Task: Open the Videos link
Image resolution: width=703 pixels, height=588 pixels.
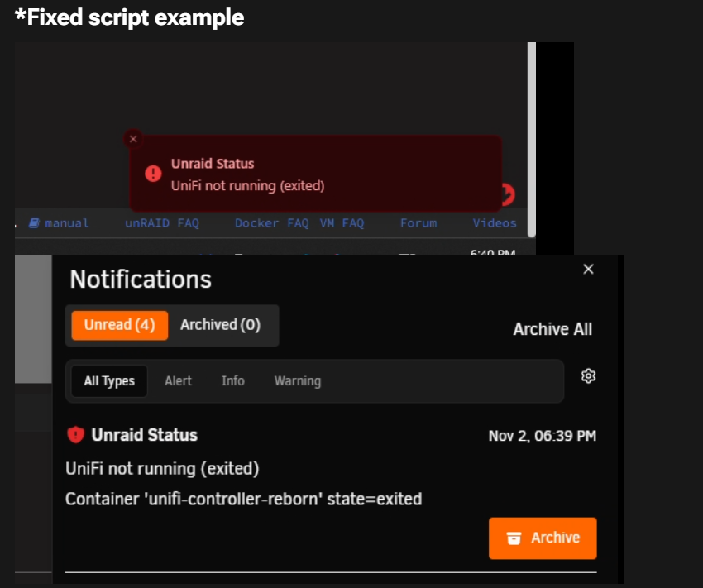Action: (495, 222)
